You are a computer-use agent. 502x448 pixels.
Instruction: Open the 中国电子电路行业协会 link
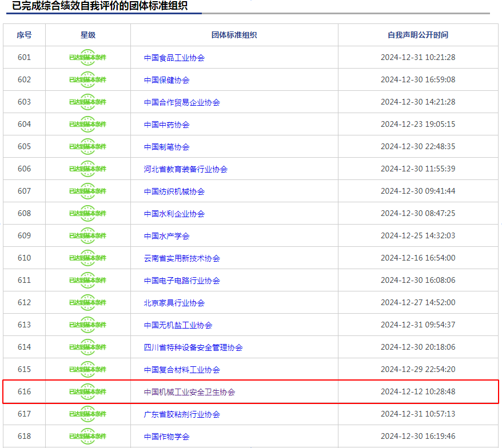[182, 281]
